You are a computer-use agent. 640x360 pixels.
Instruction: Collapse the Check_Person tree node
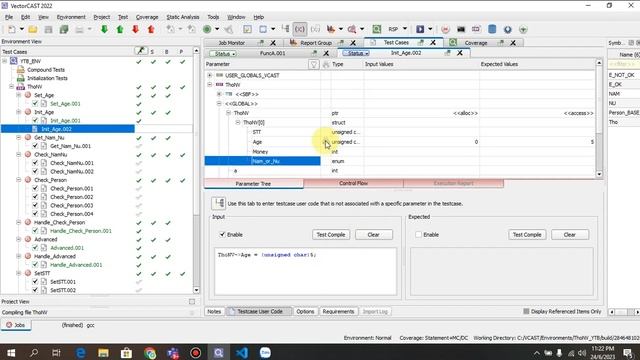pyautogui.click(x=19, y=180)
